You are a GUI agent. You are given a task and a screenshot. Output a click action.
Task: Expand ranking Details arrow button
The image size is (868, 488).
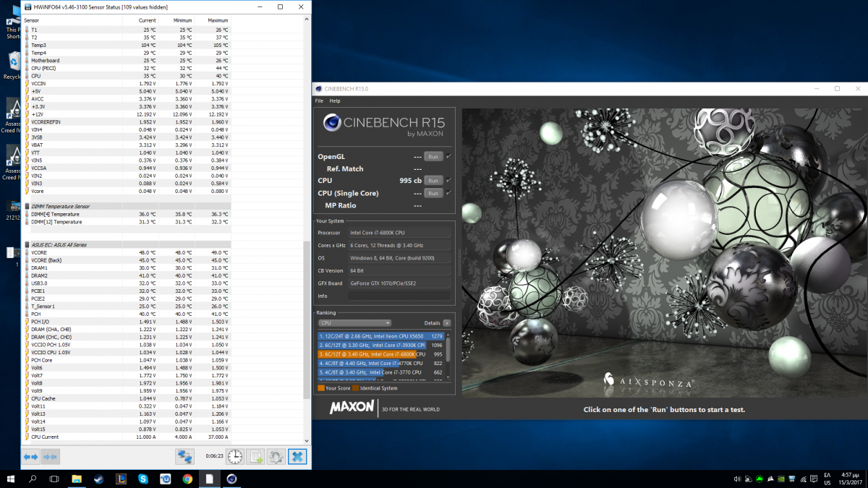click(x=447, y=323)
